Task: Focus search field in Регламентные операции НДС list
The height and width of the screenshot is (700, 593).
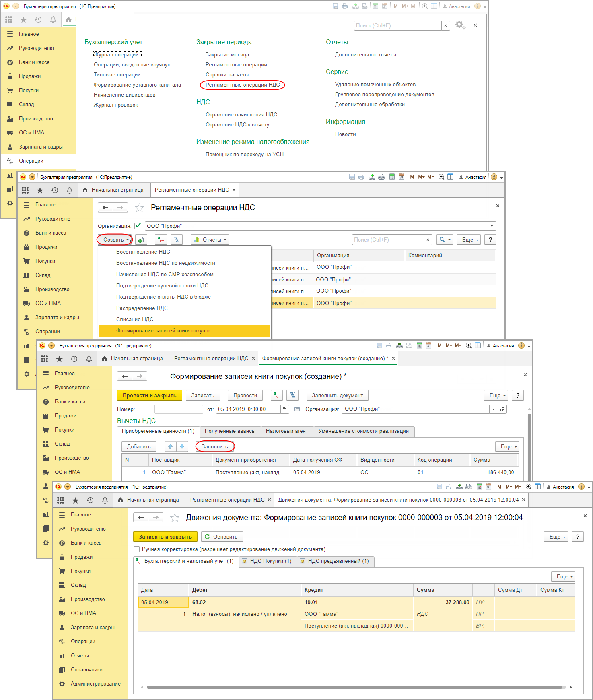Action: [388, 240]
